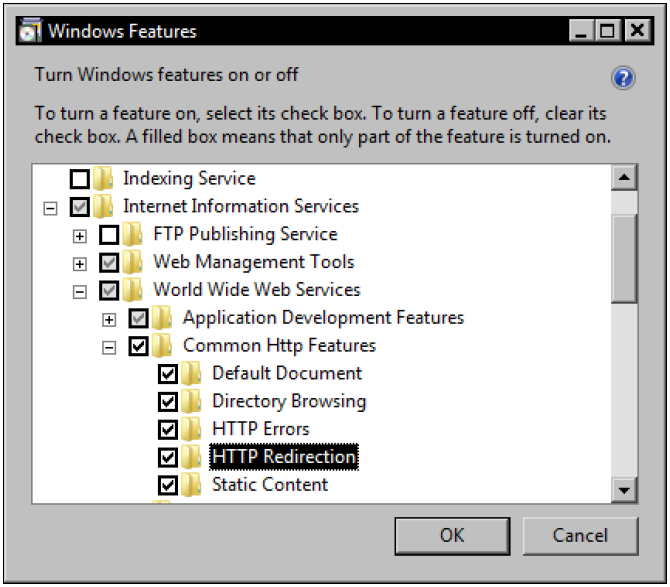Image resolution: width=670 pixels, height=587 pixels.
Task: Click the Static Content folder icon
Action: pyautogui.click(x=191, y=484)
